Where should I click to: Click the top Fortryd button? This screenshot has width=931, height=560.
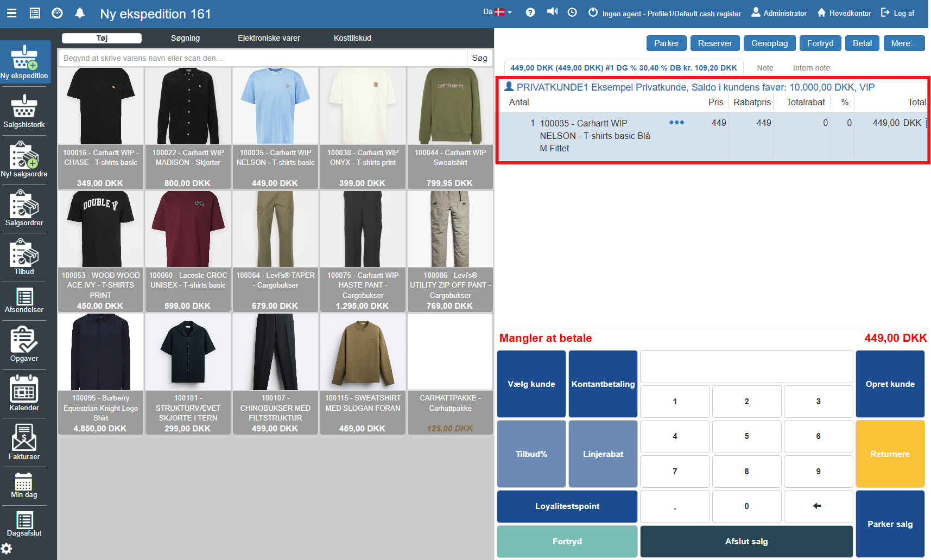[x=820, y=43]
